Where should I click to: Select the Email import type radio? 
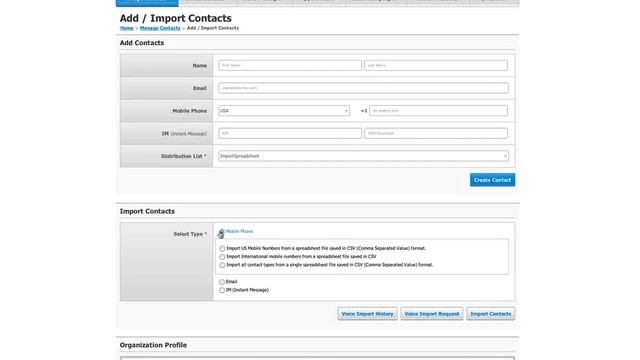pyautogui.click(x=222, y=282)
